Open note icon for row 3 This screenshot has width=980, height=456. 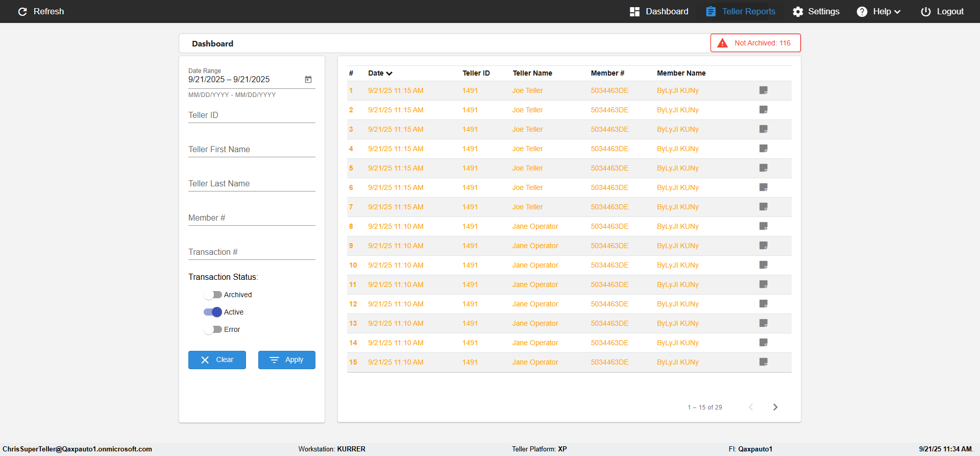[764, 129]
